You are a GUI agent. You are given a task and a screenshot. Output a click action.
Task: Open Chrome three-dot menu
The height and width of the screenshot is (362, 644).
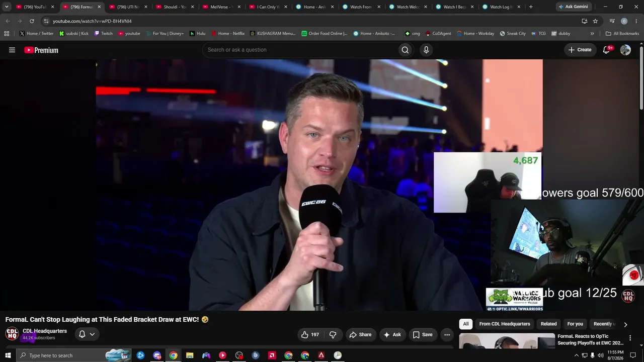point(636,21)
